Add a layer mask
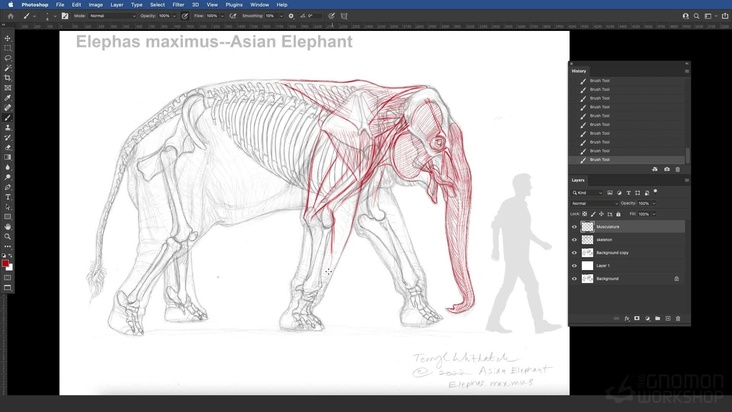This screenshot has width=732, height=412. 637,319
